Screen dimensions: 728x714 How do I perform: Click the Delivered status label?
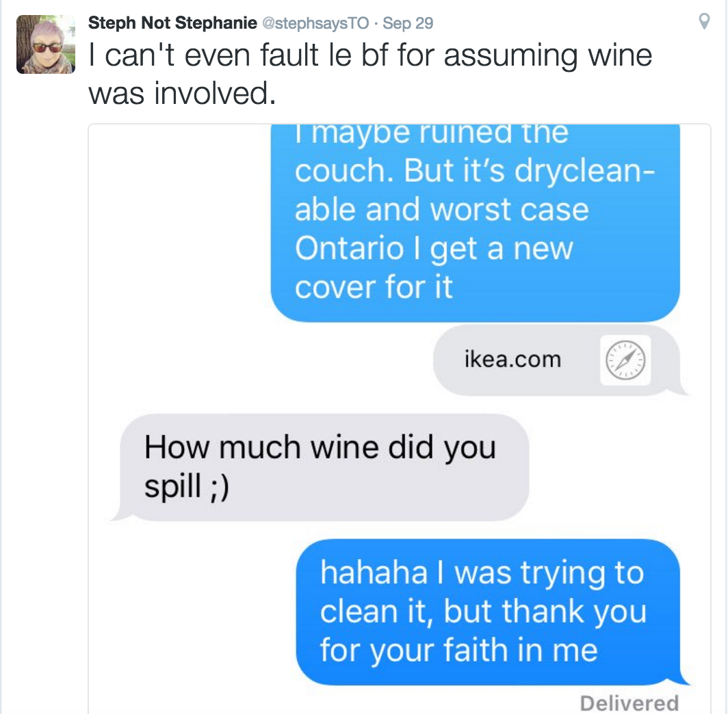(x=629, y=702)
